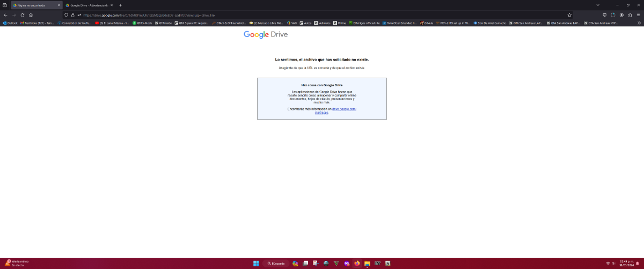Screen dimensions: 644x269
Task: Open a new browser tab
Action: pyautogui.click(x=120, y=5)
